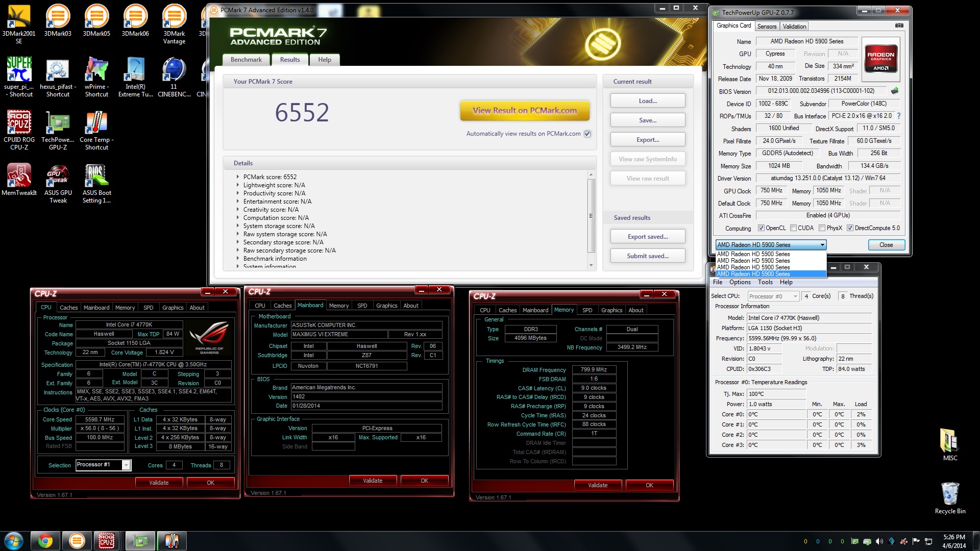Open the 3DMark05 desktop shortcut
Image resolution: width=980 pixels, height=551 pixels.
point(96,20)
